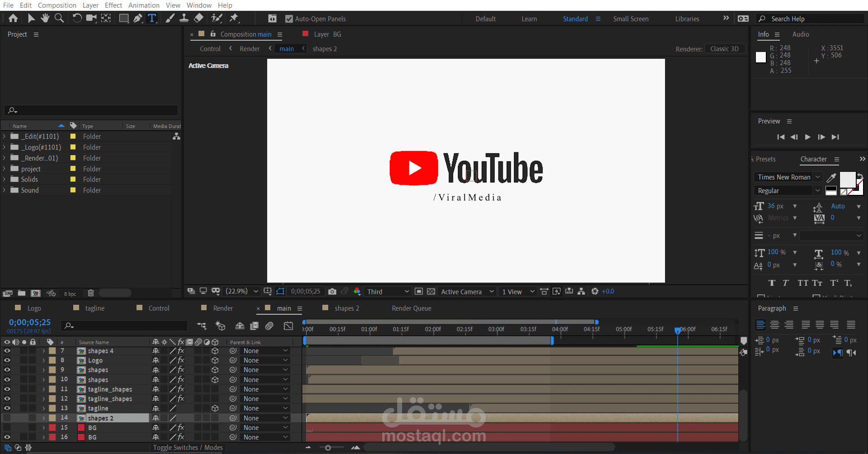Click the trash icon in the Project panel
This screenshot has height=454, width=868.
pos(90,293)
